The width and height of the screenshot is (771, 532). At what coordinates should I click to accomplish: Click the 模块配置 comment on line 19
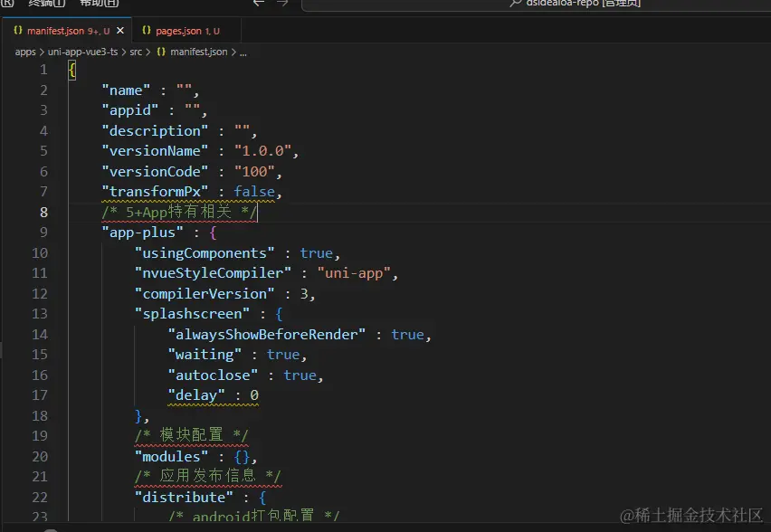191,435
